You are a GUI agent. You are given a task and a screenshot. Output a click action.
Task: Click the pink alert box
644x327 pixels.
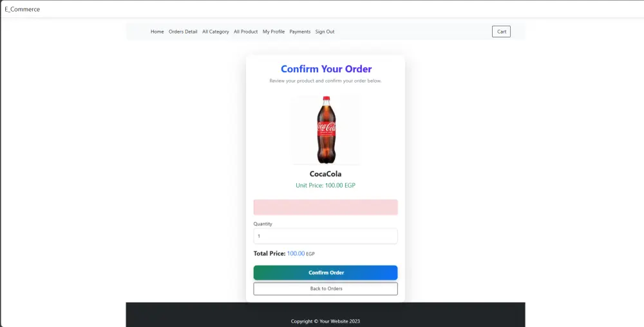pos(325,207)
